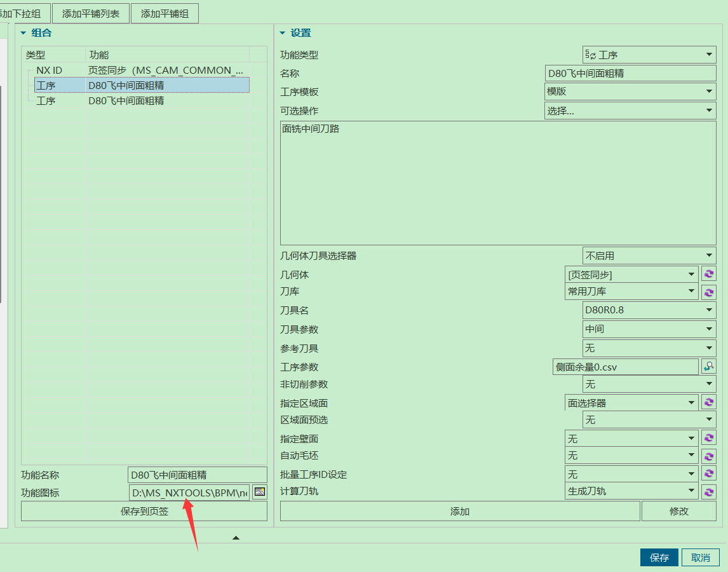
Task: Open the 几何体刀具选择器 dropdown showing 不启用
Action: pyautogui.click(x=649, y=255)
